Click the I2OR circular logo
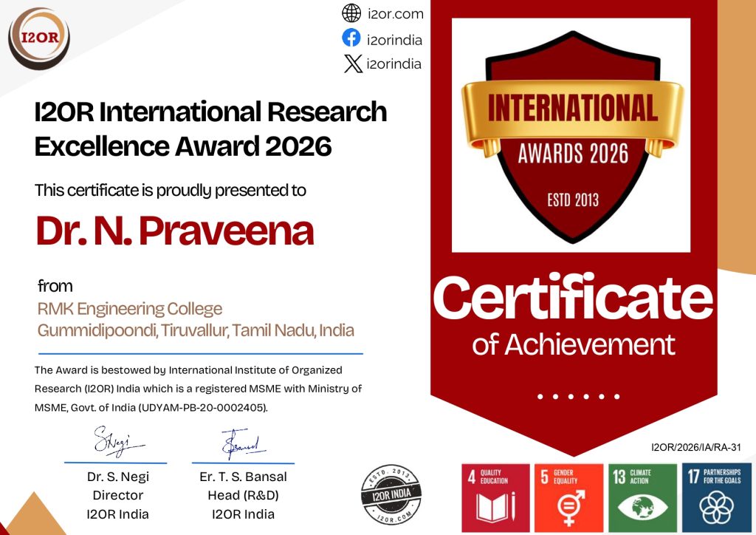The height and width of the screenshot is (535, 756). point(39,38)
